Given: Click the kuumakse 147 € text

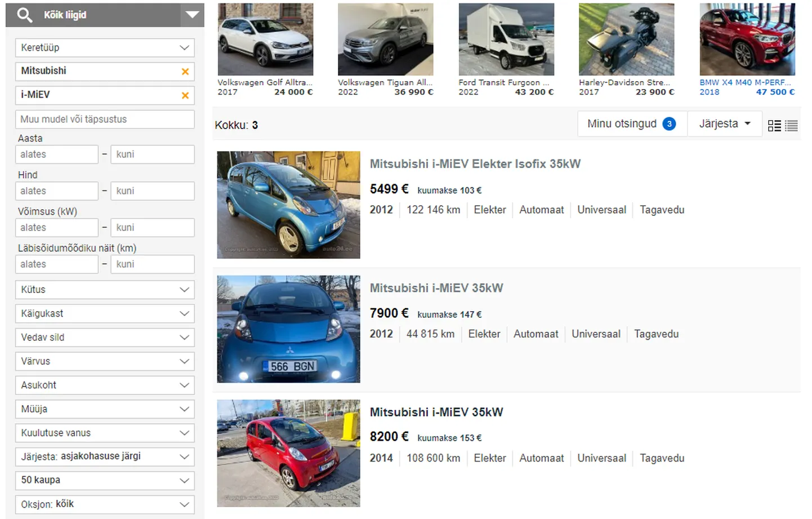Looking at the screenshot, I should [x=449, y=314].
